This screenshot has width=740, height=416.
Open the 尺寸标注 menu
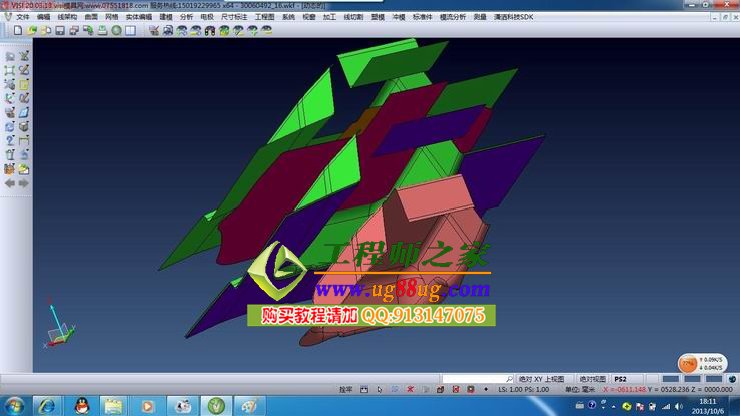tap(234, 17)
